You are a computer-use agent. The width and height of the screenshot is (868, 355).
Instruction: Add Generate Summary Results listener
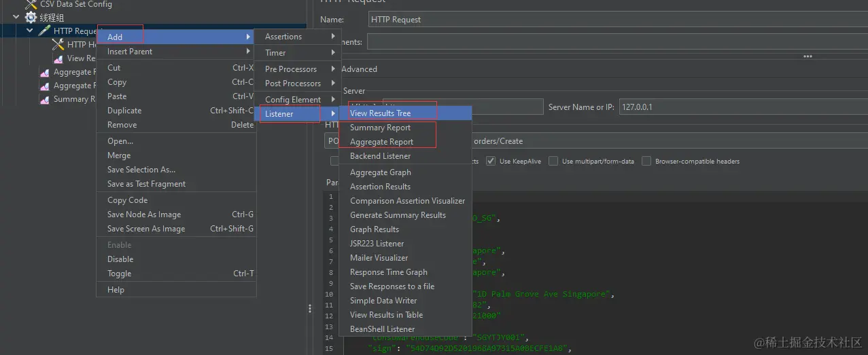(x=406, y=215)
